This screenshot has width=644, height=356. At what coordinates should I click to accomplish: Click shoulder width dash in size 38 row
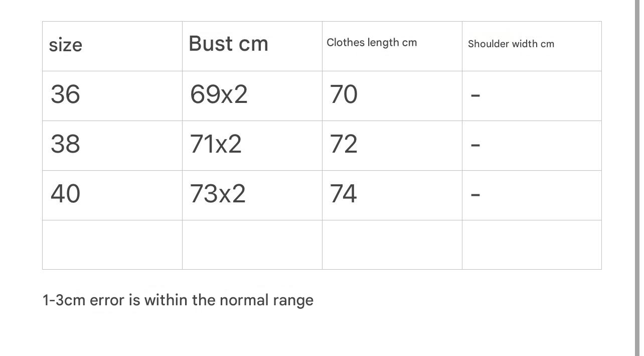coord(476,145)
